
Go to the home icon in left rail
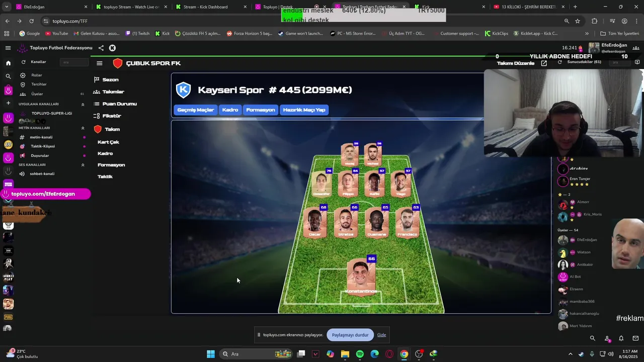tap(8, 63)
